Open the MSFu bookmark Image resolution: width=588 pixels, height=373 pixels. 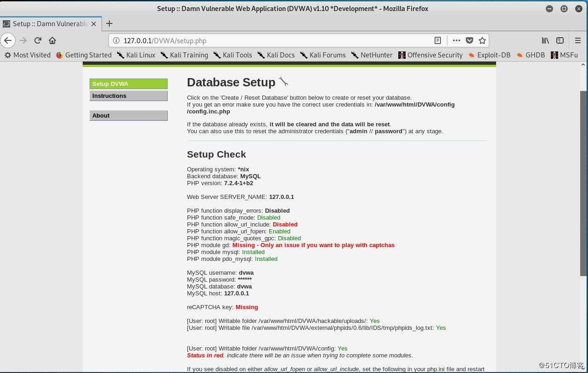coord(564,55)
